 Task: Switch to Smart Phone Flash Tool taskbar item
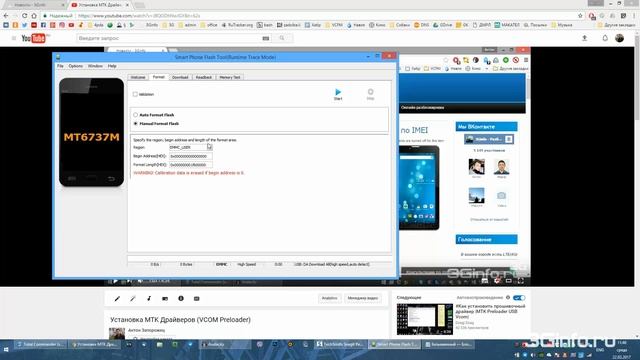tap(394, 344)
